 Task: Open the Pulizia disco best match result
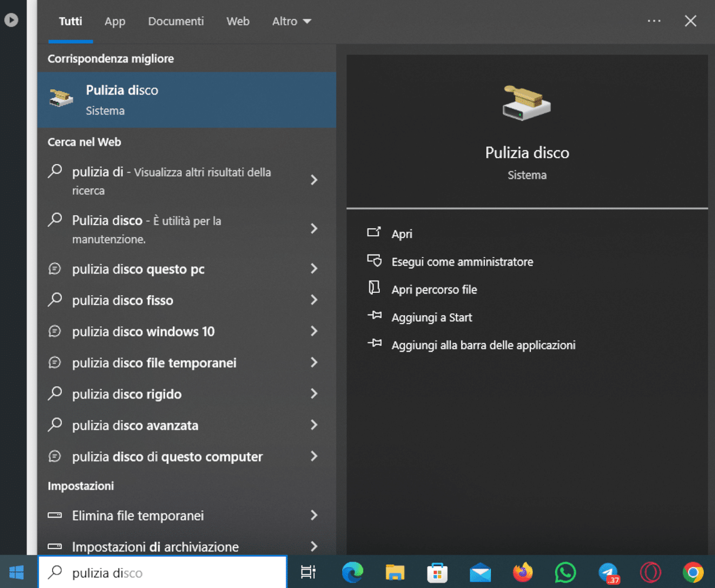pyautogui.click(x=186, y=100)
